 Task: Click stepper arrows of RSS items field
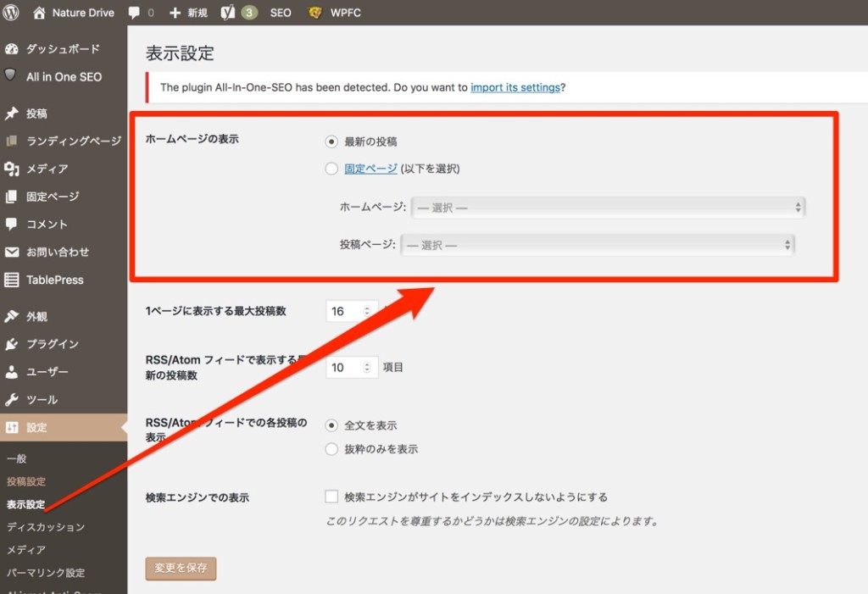(367, 368)
